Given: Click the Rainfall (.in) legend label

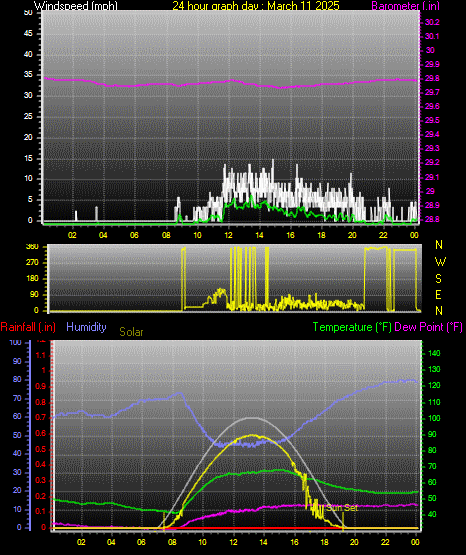Looking at the screenshot, I should coord(28,327).
